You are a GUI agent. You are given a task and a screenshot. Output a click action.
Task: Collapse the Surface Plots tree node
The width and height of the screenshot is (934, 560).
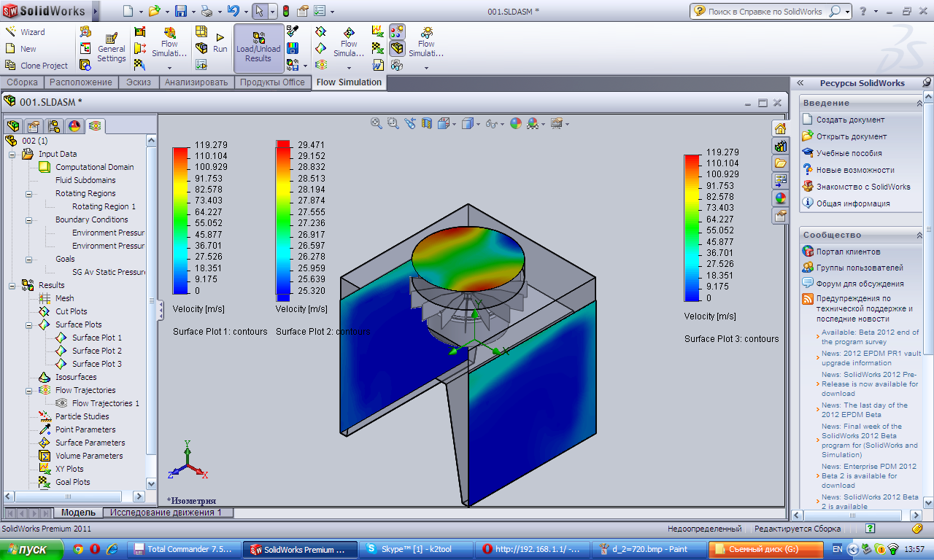coord(29,324)
